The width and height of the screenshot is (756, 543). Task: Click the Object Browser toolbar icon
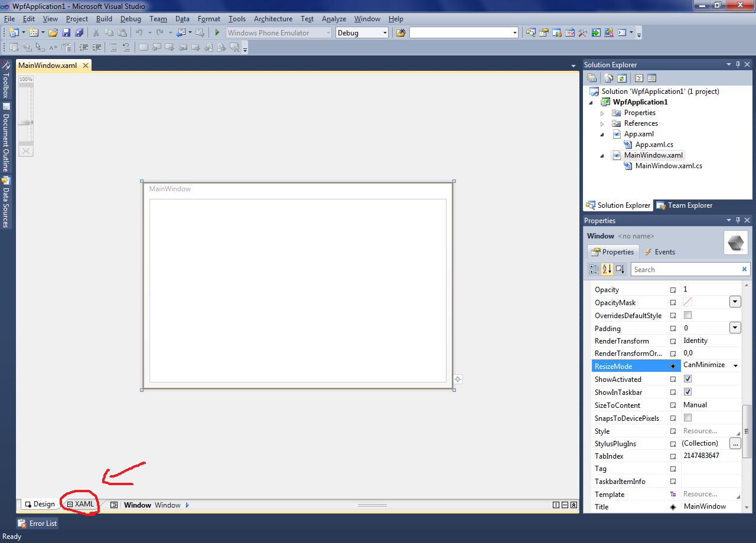point(570,33)
